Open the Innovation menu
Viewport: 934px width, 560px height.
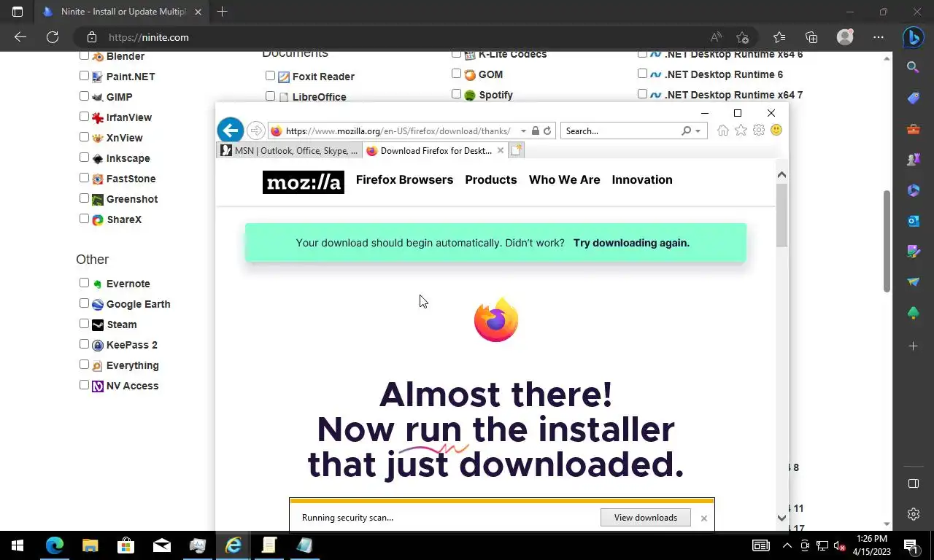click(x=642, y=179)
